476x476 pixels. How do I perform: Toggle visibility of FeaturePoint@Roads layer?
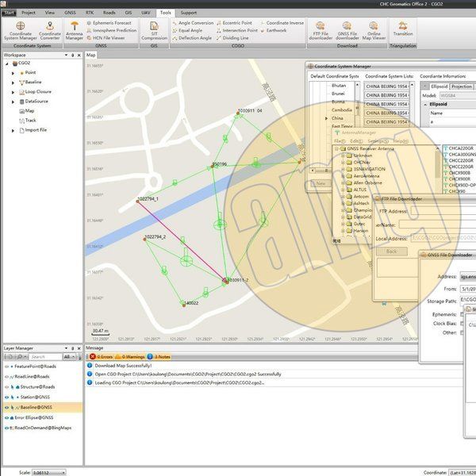point(6,367)
